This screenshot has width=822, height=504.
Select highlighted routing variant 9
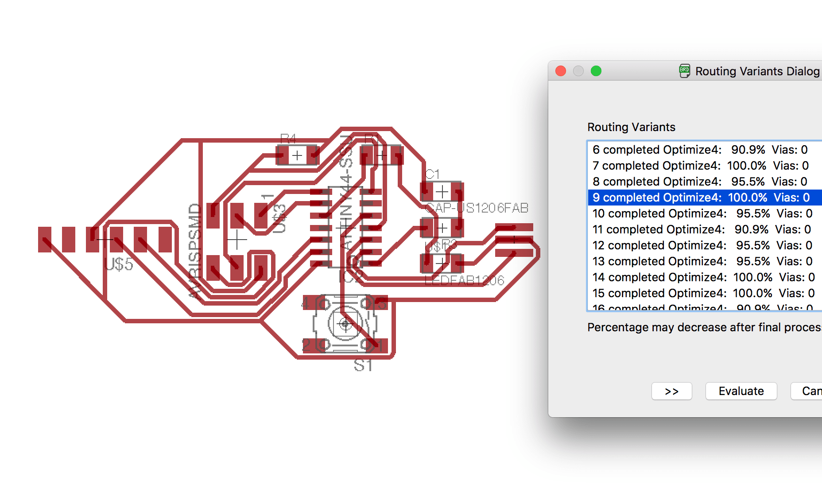(705, 198)
